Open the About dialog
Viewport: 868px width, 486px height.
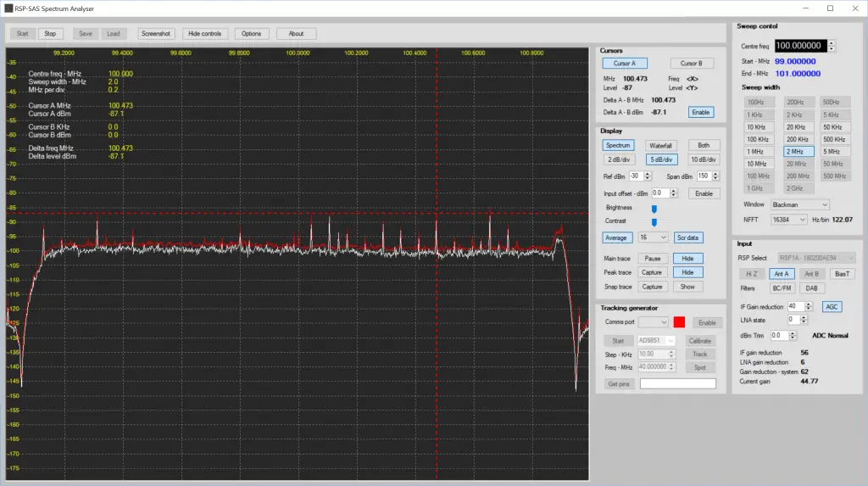tap(296, 34)
